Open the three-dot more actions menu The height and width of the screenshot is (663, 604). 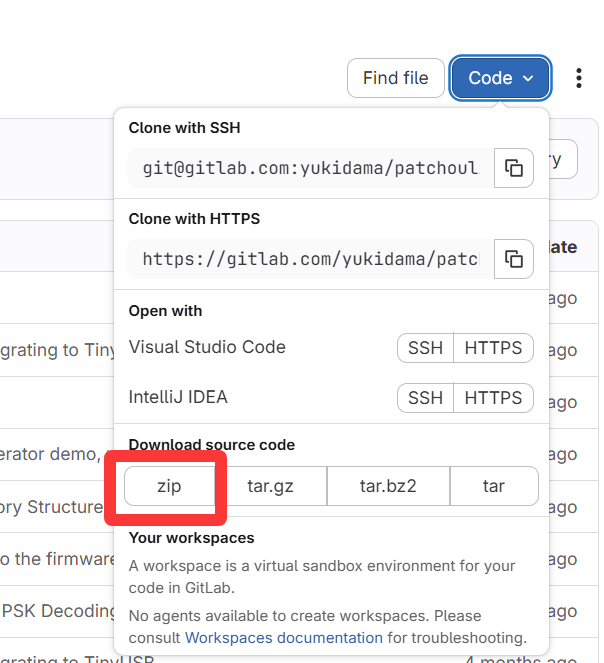click(579, 78)
